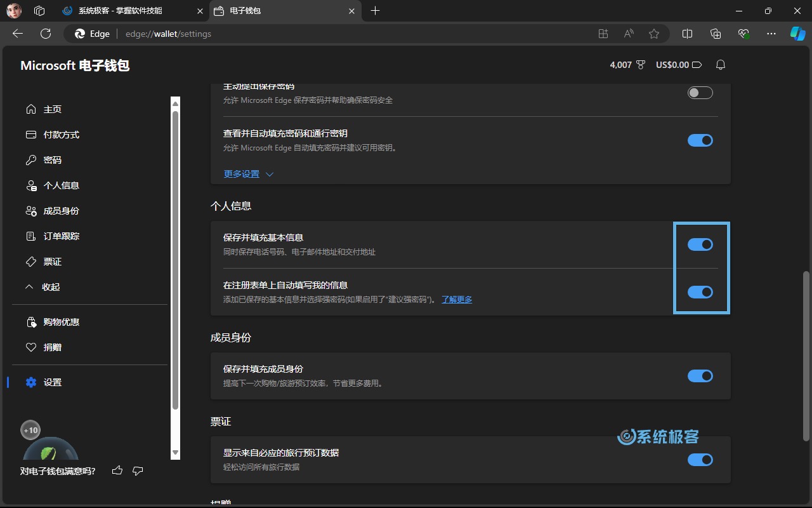Click the sidebar earth thumbnail image
The height and width of the screenshot is (508, 812).
tap(51, 449)
